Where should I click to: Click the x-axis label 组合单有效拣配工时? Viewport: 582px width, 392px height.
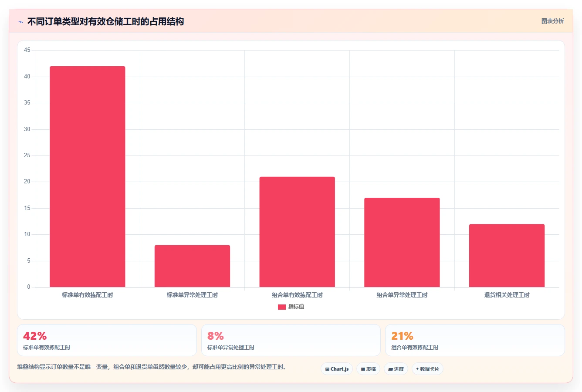pyautogui.click(x=297, y=295)
